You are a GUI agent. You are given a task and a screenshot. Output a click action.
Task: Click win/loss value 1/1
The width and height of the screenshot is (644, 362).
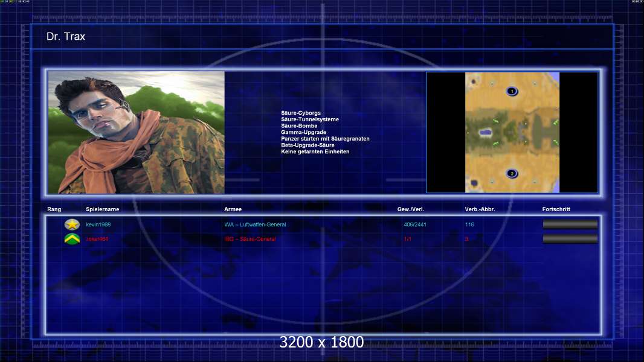click(407, 239)
